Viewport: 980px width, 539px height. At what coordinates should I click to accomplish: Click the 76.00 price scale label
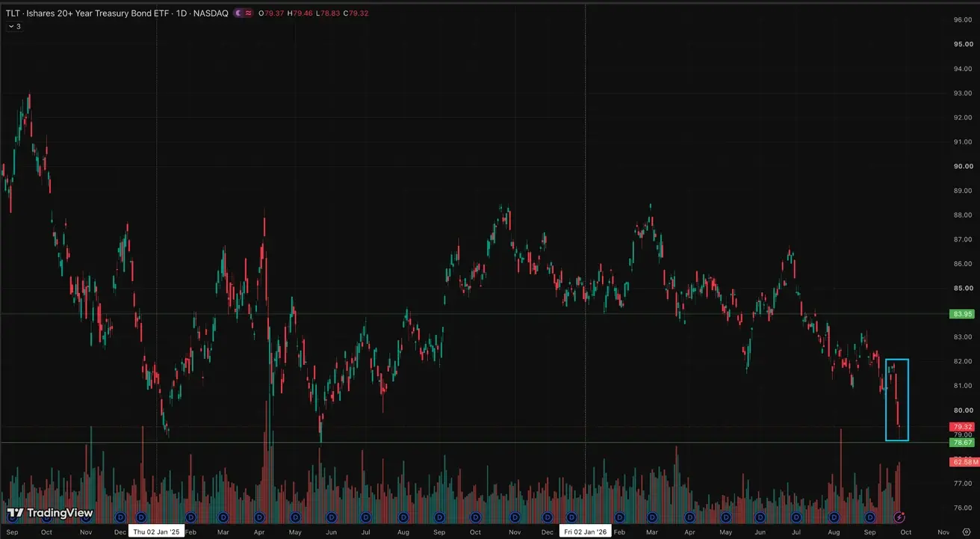point(963,508)
